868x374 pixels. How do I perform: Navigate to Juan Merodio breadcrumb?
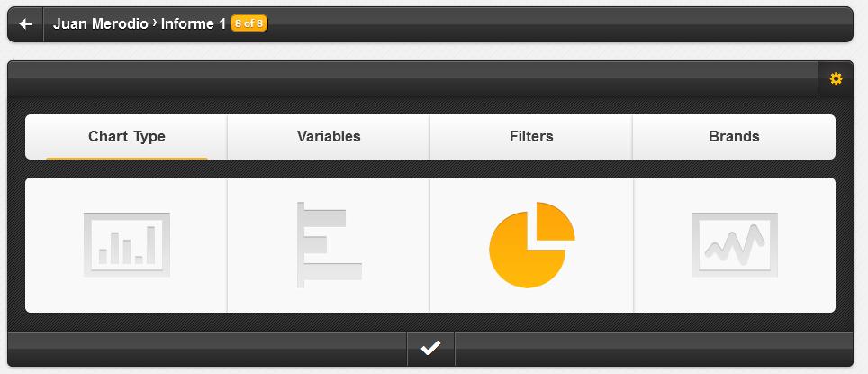coord(100,23)
